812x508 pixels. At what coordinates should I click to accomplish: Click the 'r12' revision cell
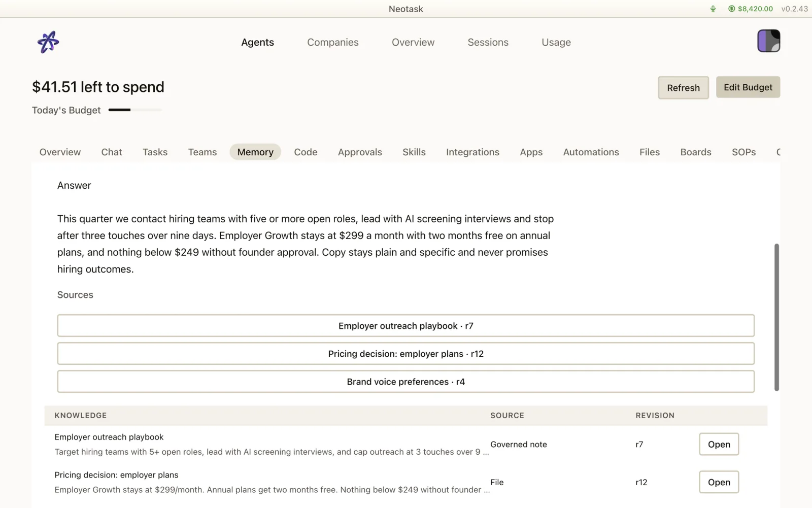click(x=641, y=482)
